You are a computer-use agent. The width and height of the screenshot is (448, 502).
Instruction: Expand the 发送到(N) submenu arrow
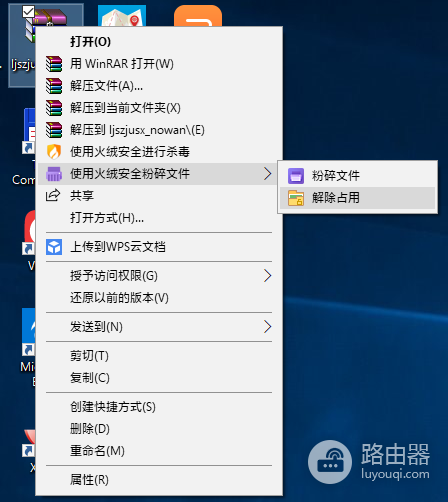point(267,327)
